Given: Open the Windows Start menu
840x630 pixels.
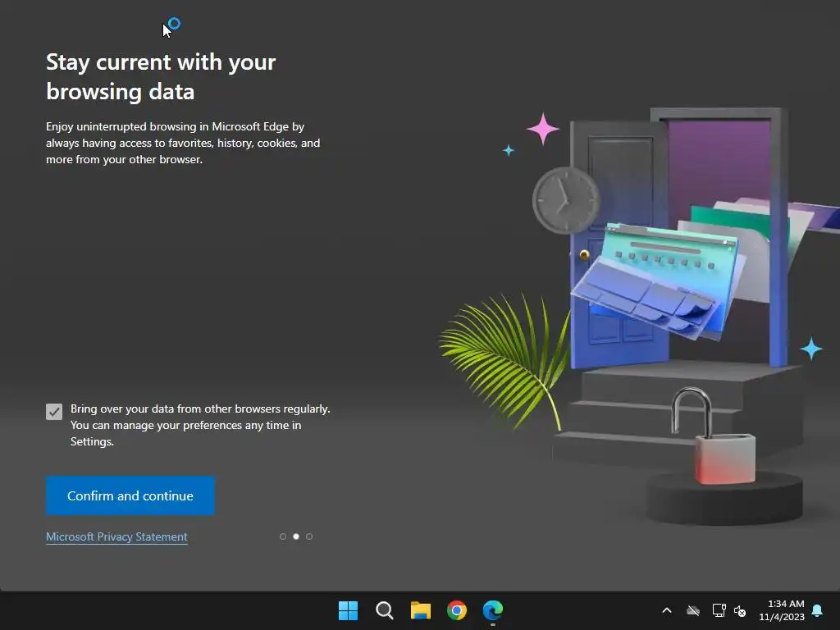Looking at the screenshot, I should coord(348,610).
